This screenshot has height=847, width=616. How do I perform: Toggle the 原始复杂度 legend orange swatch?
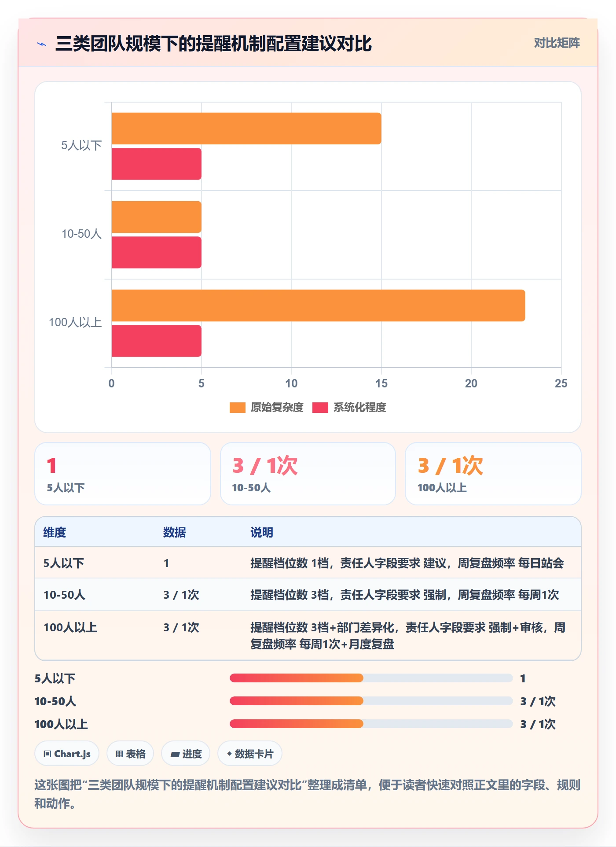tap(238, 408)
